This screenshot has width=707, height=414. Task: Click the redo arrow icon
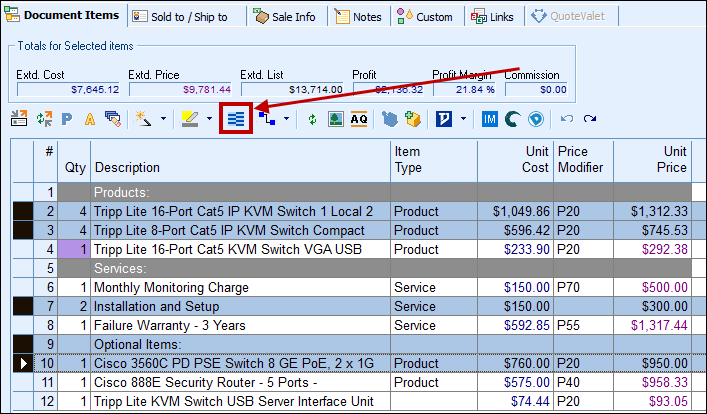click(590, 119)
